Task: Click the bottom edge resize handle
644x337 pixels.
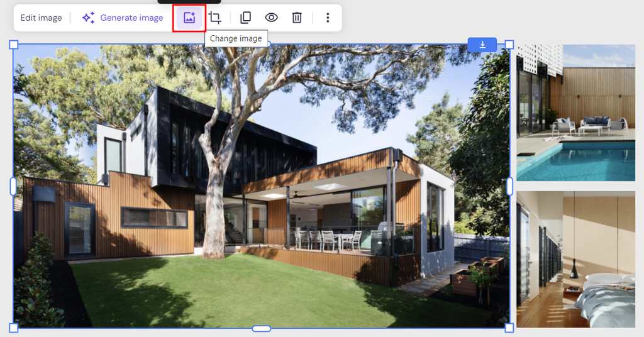Action: [x=261, y=328]
